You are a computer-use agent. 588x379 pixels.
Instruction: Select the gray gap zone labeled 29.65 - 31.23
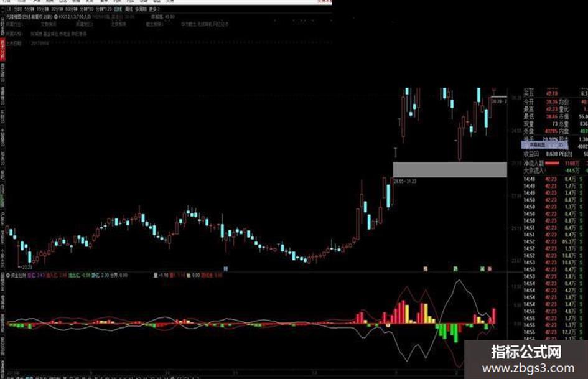click(450, 170)
